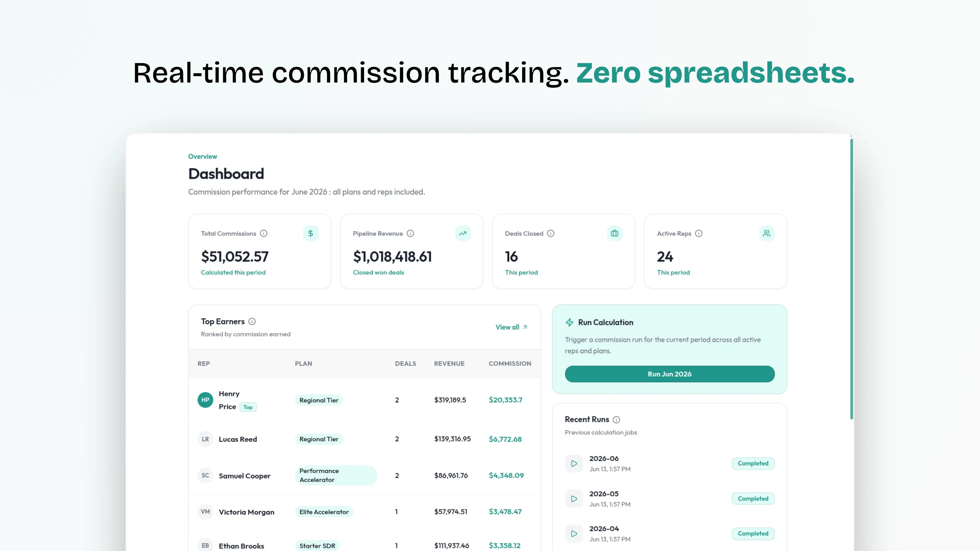This screenshot has width=980, height=551.
Task: Click the briefcase icon on Deals Closed card
Action: click(614, 233)
